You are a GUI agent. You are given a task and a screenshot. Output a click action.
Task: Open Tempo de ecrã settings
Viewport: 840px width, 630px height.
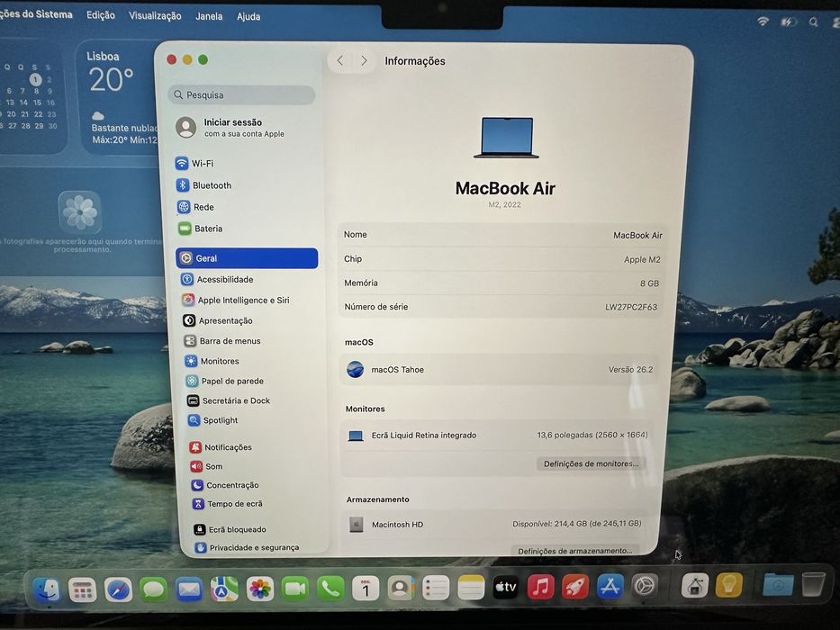coord(228,504)
